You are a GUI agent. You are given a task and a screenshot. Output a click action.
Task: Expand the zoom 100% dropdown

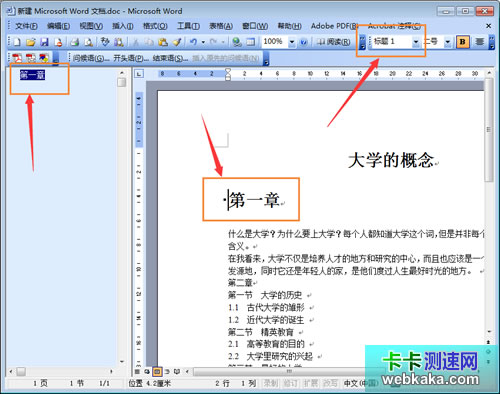(292, 42)
